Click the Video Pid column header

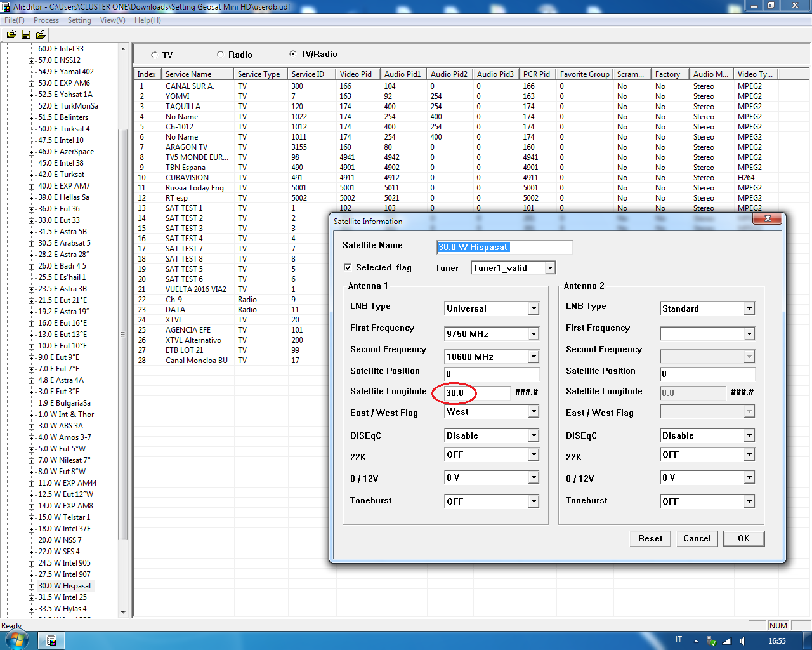358,74
